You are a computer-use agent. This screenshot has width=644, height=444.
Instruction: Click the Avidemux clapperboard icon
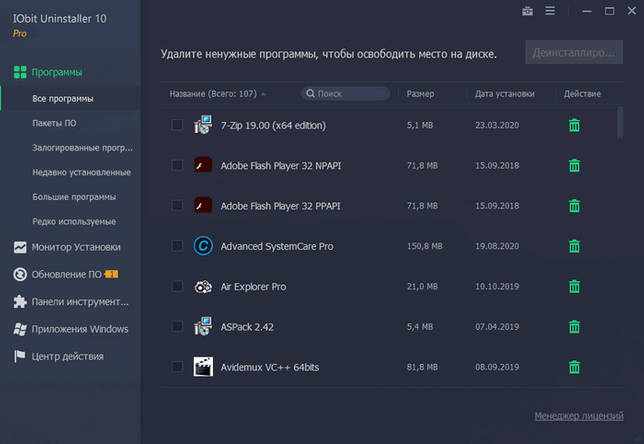203,366
